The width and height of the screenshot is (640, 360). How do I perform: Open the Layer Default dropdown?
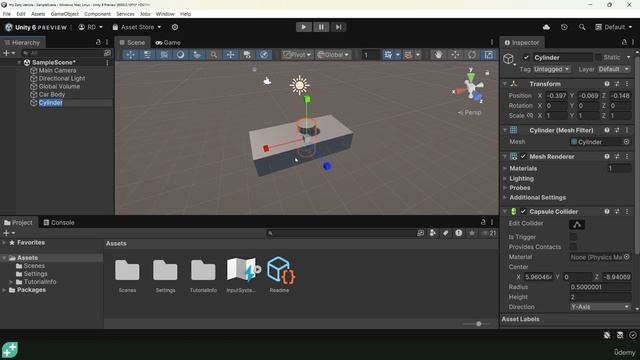point(613,69)
